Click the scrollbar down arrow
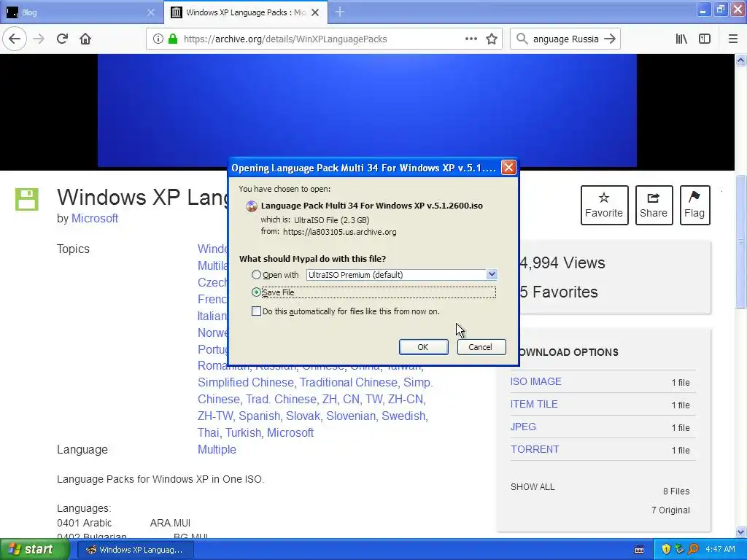The height and width of the screenshot is (560, 747). click(741, 532)
